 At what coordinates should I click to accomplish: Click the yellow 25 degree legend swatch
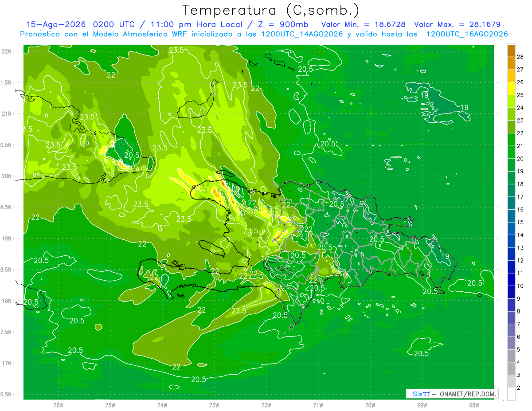(511, 89)
